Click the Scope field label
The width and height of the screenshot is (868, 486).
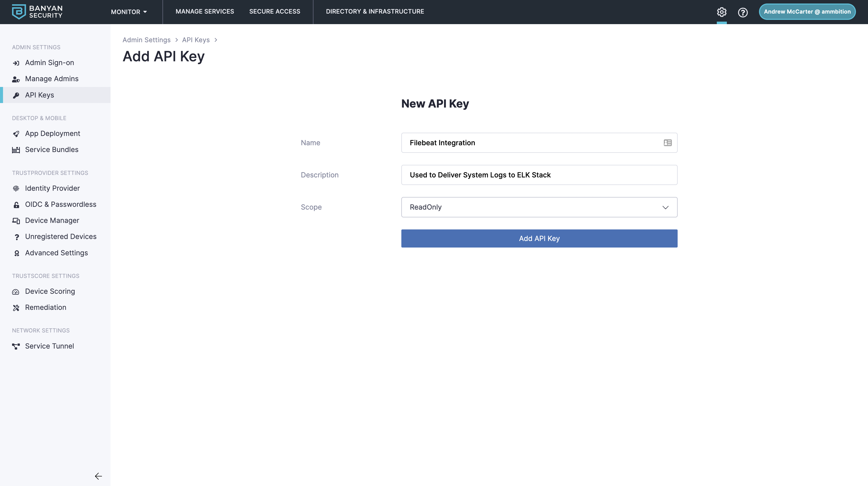(x=311, y=207)
